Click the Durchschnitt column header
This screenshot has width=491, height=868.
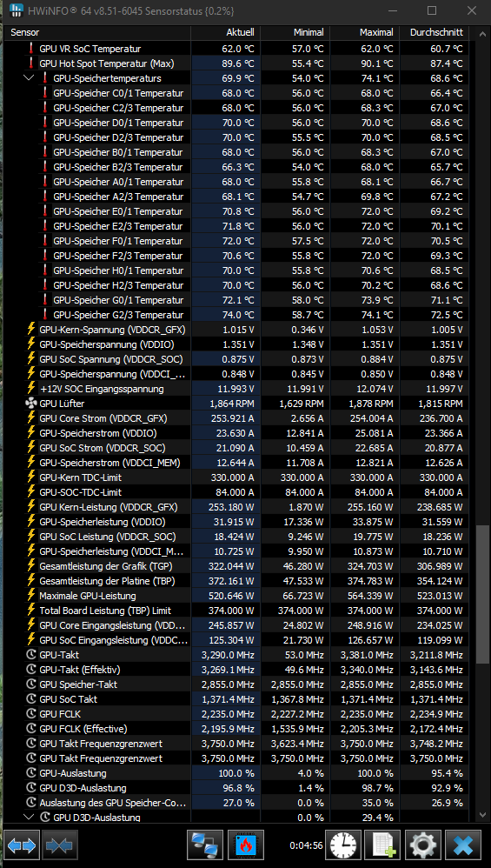coord(434,33)
